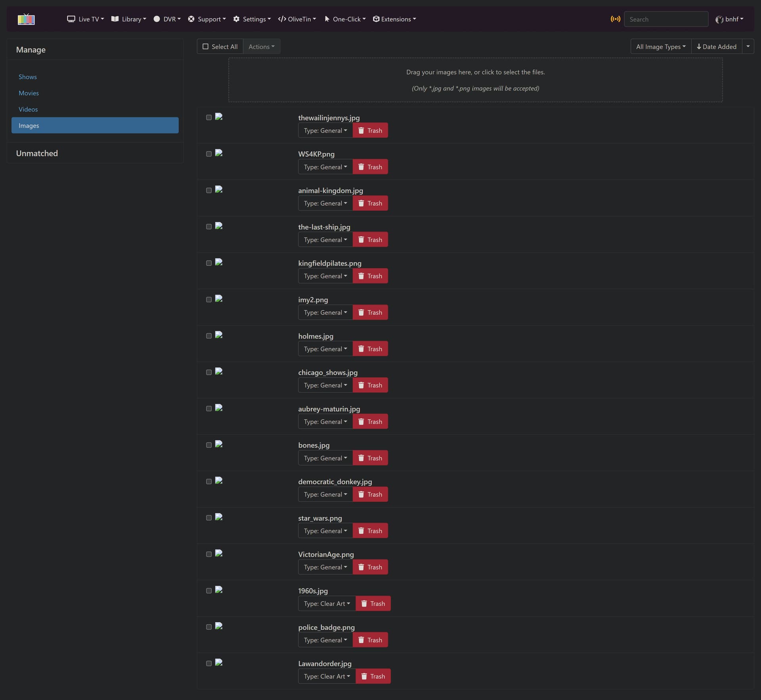This screenshot has width=761, height=700.
Task: Click the bnhf user avatar icon
Action: [719, 19]
